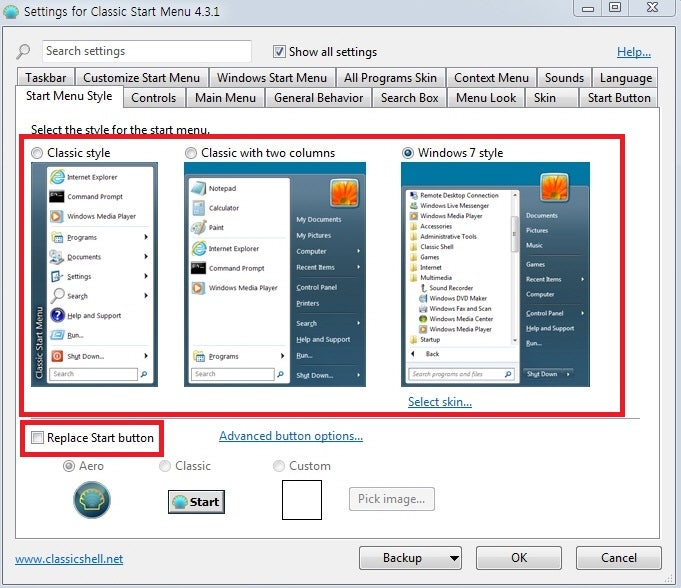Screen dimensions: 681x588
Task: Switch to the Controls tab
Action: [154, 98]
